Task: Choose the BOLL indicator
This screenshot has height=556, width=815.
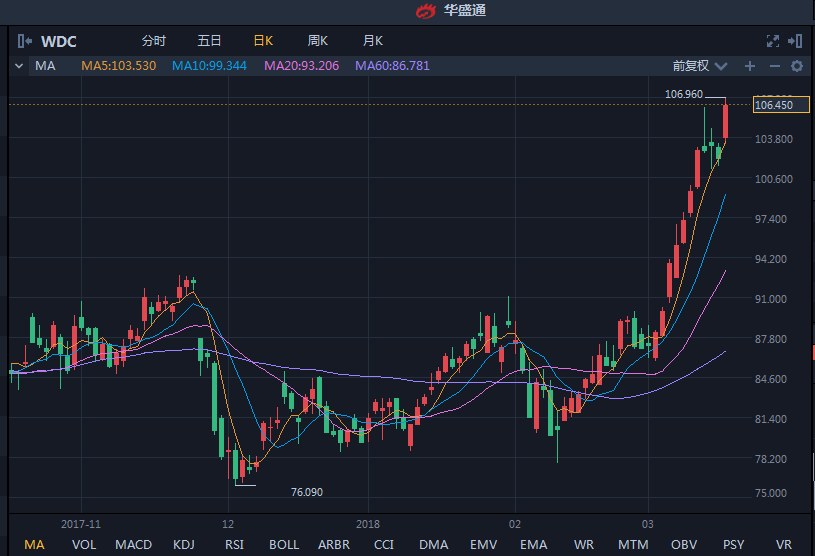Action: click(284, 544)
